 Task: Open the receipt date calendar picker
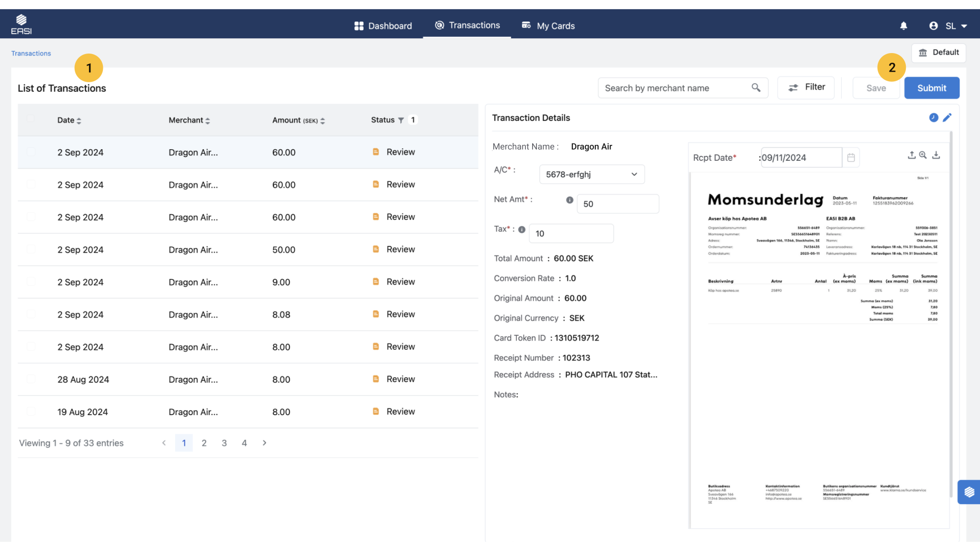coord(851,157)
